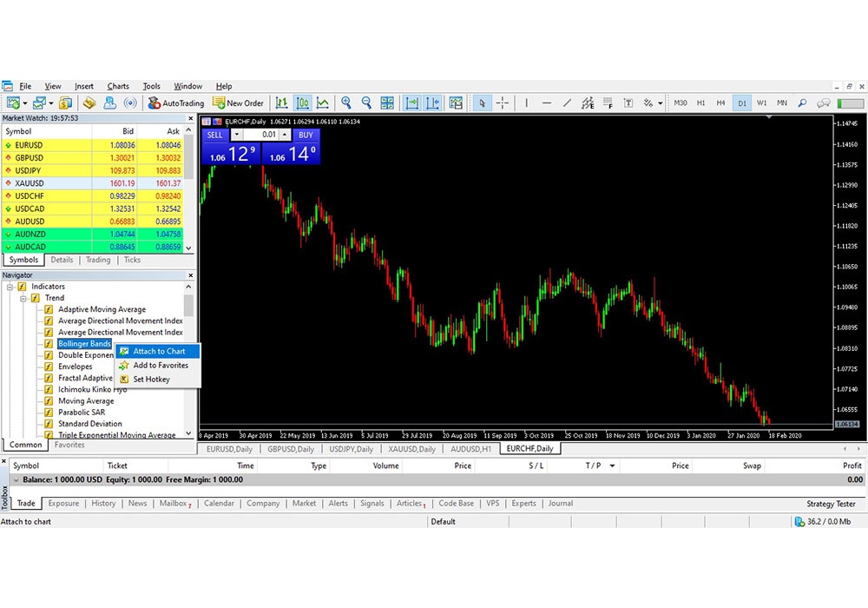Click the lot volume input field
This screenshot has width=868, height=608.
point(260,135)
